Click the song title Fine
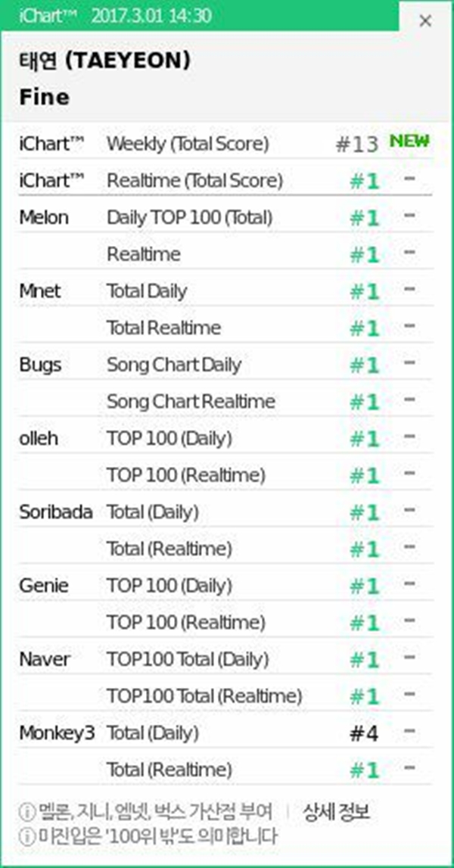 [44, 98]
